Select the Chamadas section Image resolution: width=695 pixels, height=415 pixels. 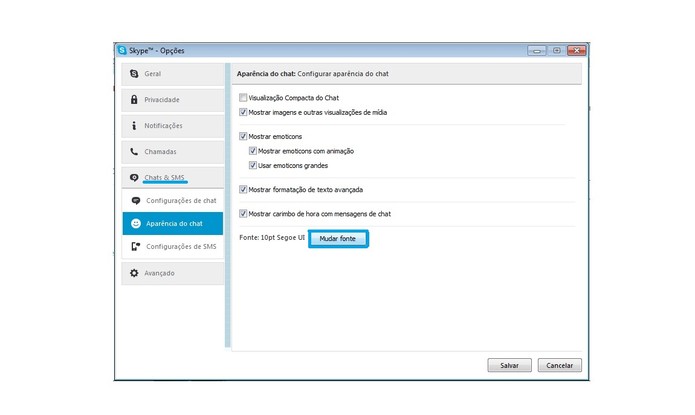(x=173, y=152)
